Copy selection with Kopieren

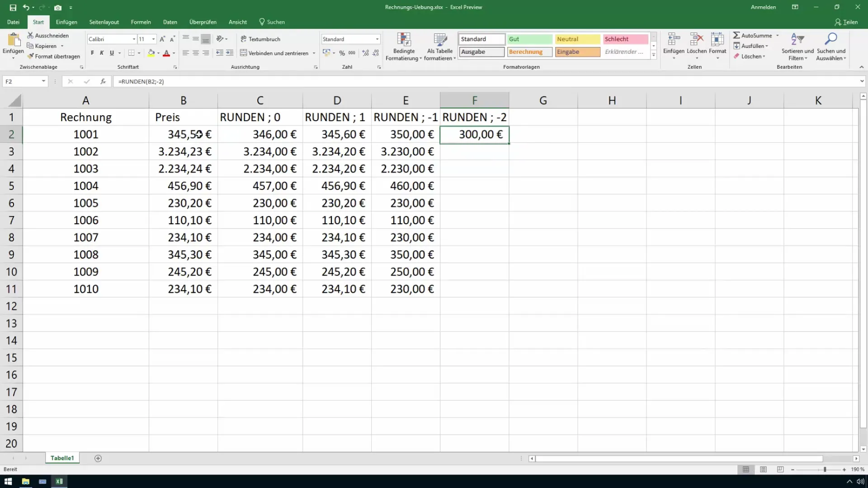point(42,46)
